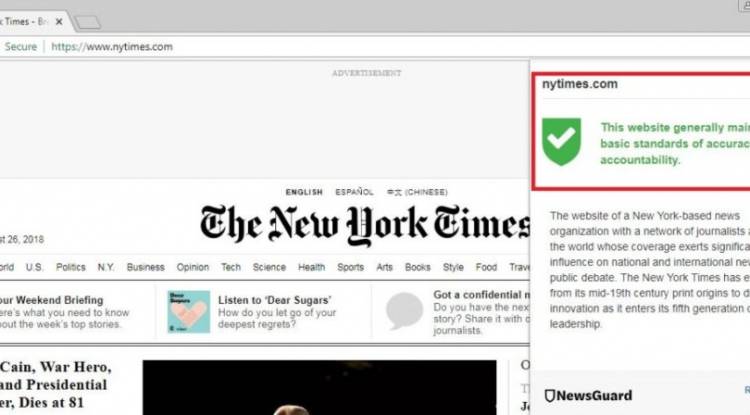This screenshot has height=415, width=750.
Task: Click the Secure site info label
Action: (21, 47)
